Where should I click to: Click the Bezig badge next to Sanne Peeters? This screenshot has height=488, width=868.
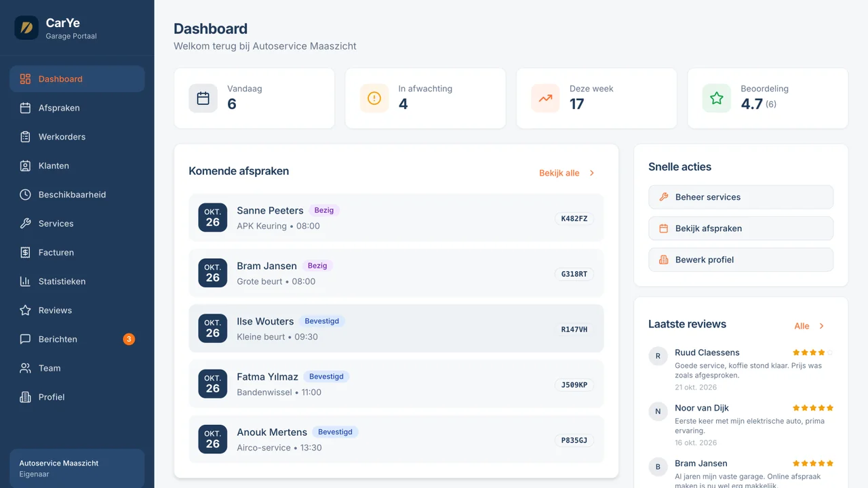(x=324, y=210)
